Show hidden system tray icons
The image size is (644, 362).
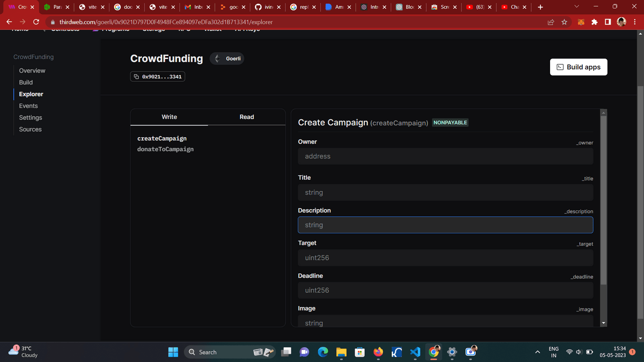(538, 352)
